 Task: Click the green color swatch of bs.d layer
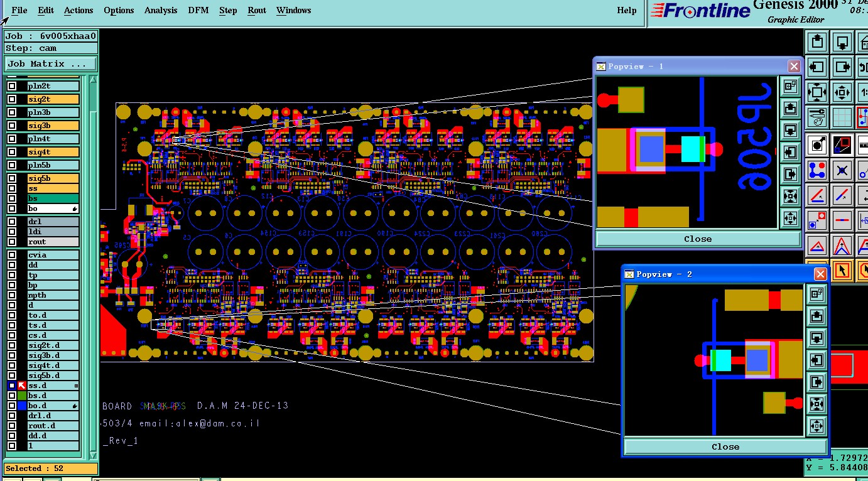(x=22, y=396)
